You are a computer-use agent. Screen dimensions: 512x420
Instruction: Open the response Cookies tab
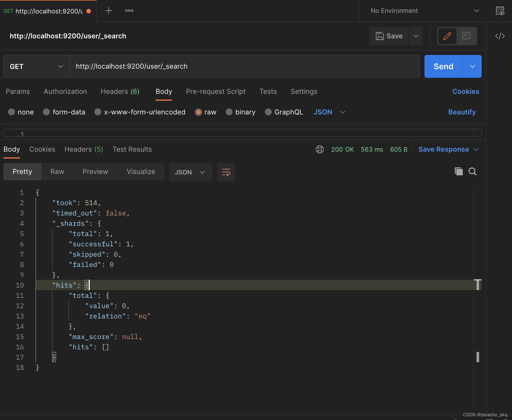pos(42,149)
